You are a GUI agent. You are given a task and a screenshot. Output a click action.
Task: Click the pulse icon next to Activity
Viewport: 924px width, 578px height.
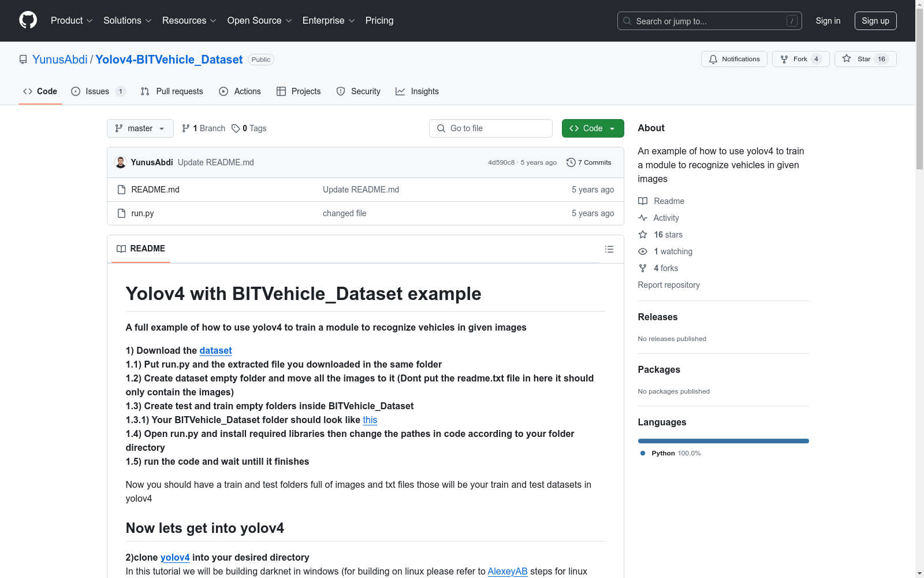(x=643, y=218)
